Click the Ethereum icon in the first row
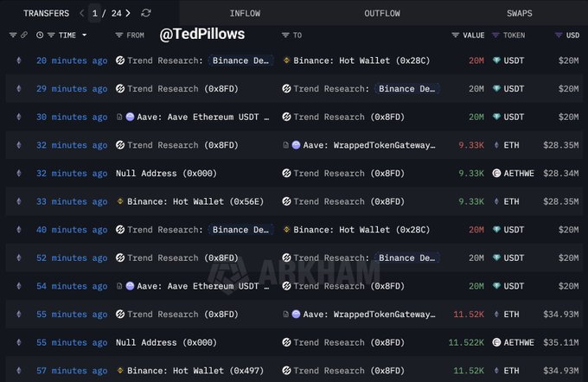The height and width of the screenshot is (382, 588). [x=19, y=61]
